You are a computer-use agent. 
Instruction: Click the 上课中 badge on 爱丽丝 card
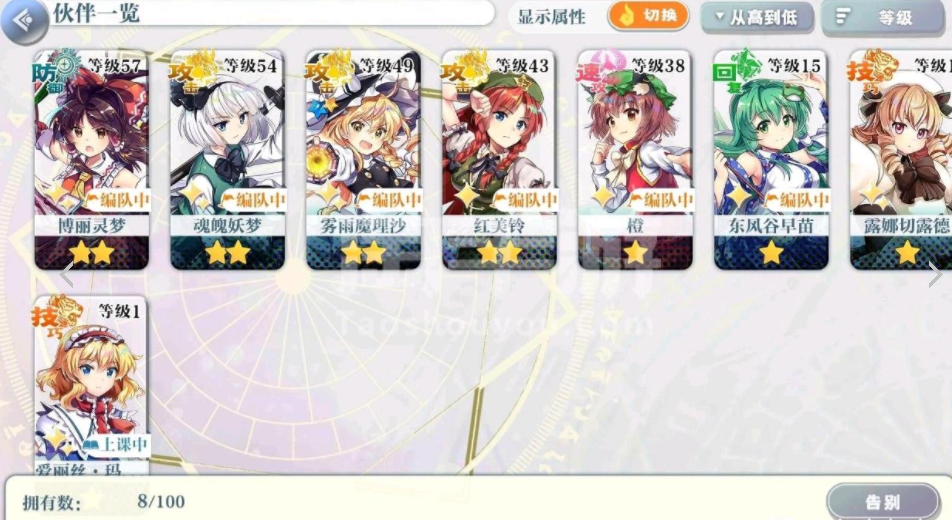115,444
